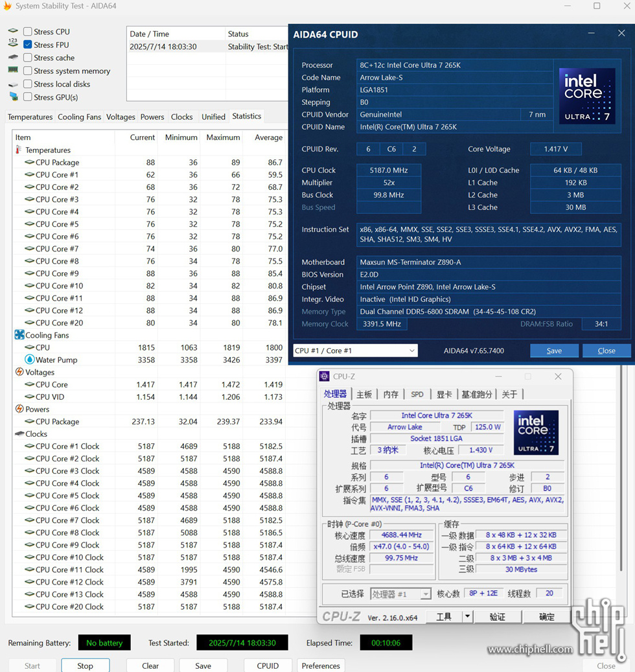635x672 pixels.
Task: Click the sensor icon beside CPU Core #20 Clock
Action: [30, 607]
